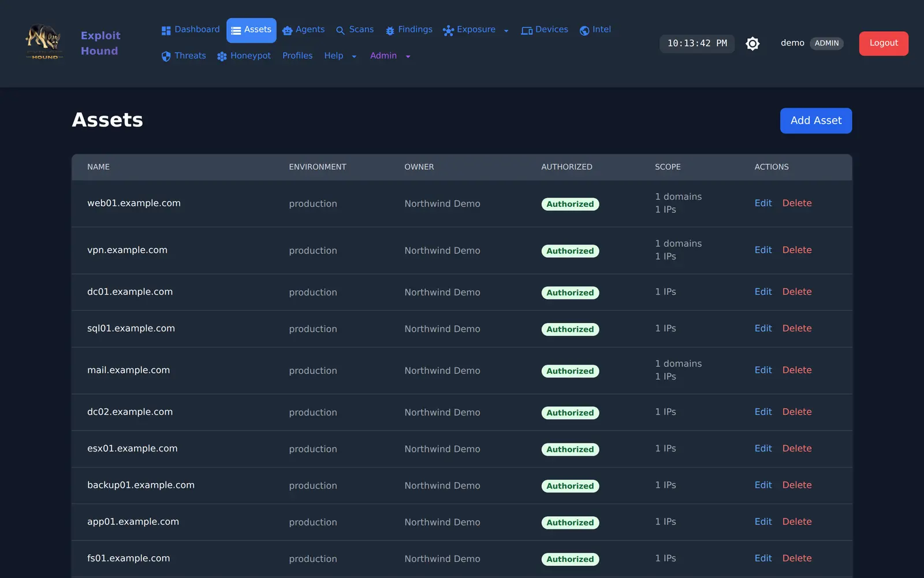Viewport: 924px width, 578px height.
Task: Click the red Logout button
Action: pos(884,43)
